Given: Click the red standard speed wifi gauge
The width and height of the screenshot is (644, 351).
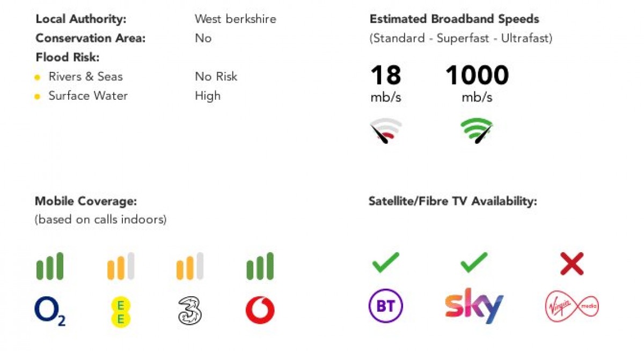Looking at the screenshot, I should [386, 131].
